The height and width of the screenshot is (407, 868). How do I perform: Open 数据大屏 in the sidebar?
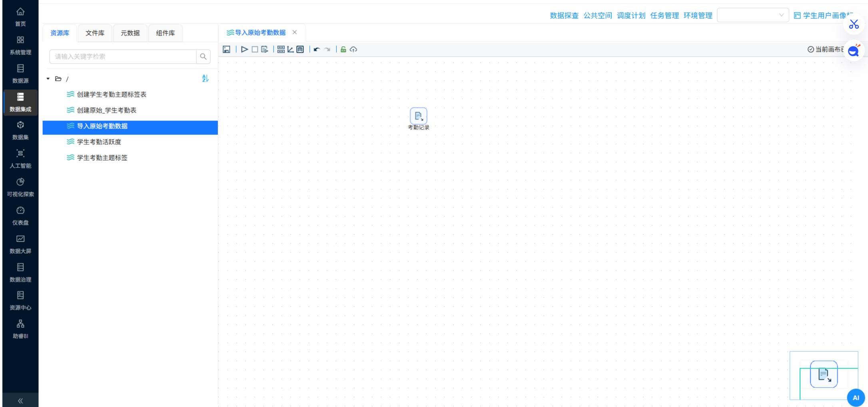click(20, 244)
